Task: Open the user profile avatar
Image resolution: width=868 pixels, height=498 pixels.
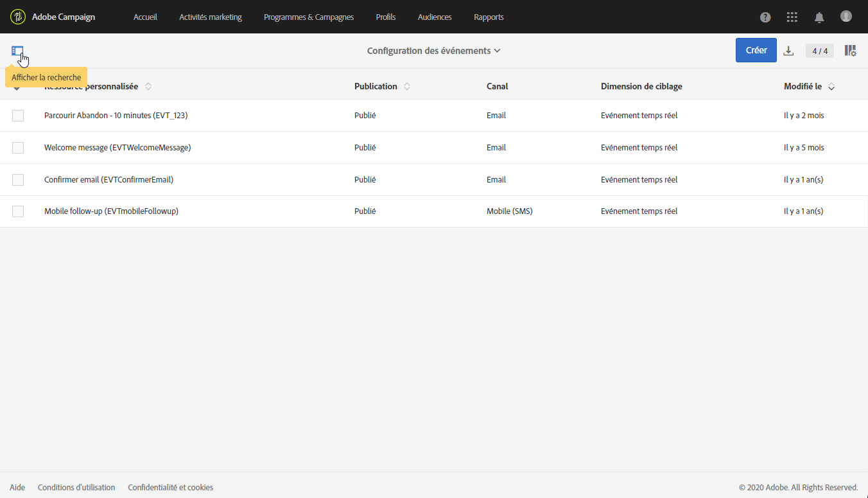Action: tap(846, 16)
